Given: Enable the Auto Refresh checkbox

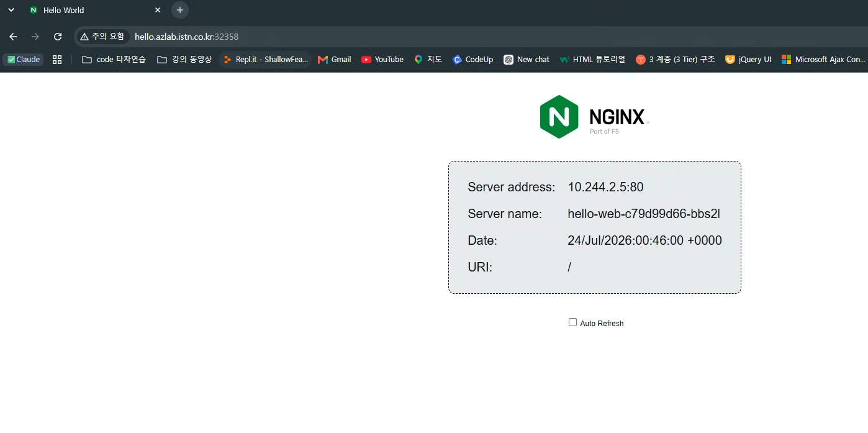Looking at the screenshot, I should [x=572, y=322].
